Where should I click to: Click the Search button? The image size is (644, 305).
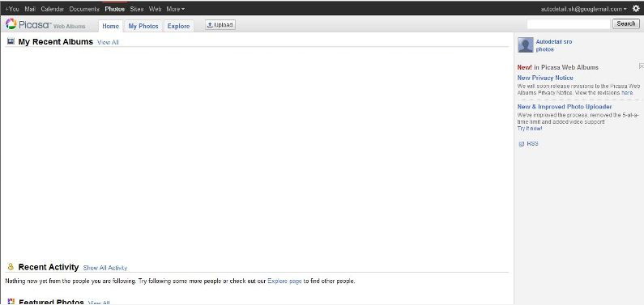(x=626, y=23)
